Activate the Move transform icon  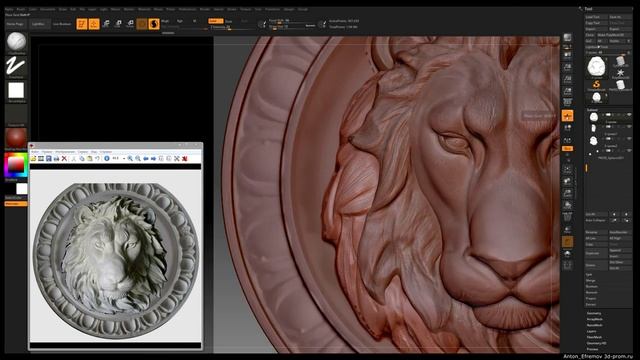coord(106,24)
